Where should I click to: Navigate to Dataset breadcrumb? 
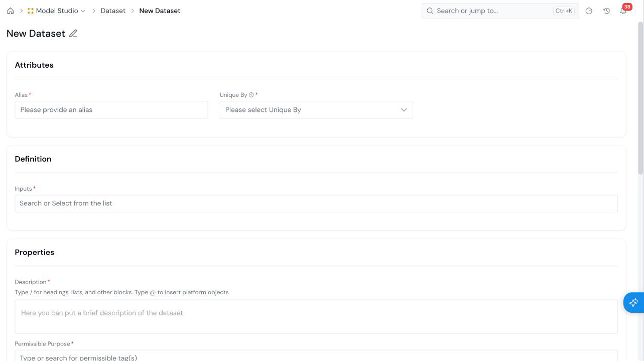[x=113, y=11]
